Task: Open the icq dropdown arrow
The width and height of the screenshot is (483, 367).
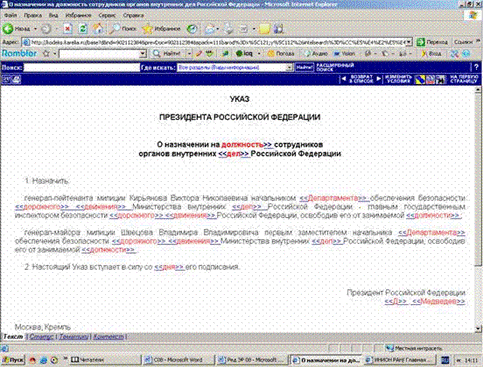Action: (x=259, y=53)
